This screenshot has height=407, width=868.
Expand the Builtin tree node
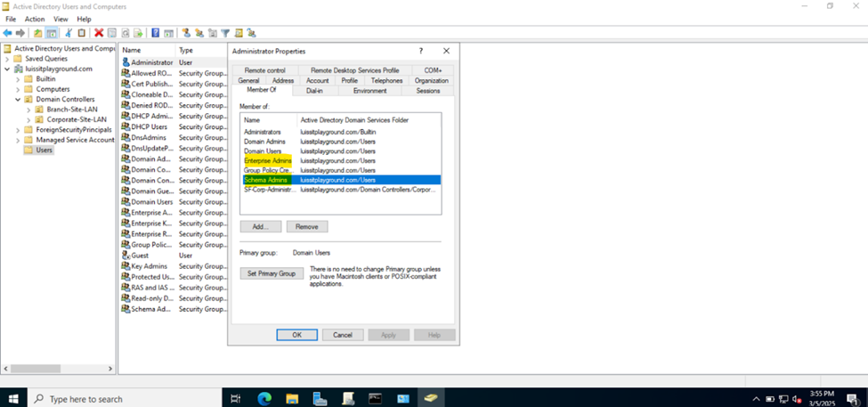pyautogui.click(x=18, y=79)
